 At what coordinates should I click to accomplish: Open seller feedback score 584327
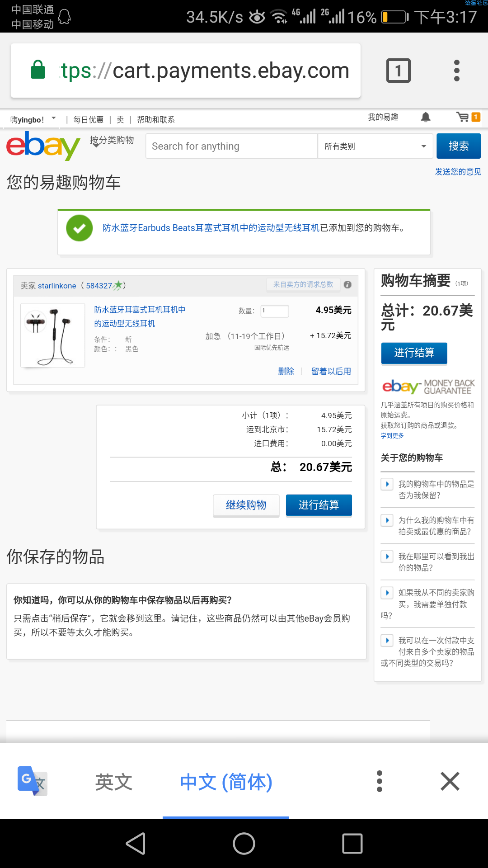[99, 286]
